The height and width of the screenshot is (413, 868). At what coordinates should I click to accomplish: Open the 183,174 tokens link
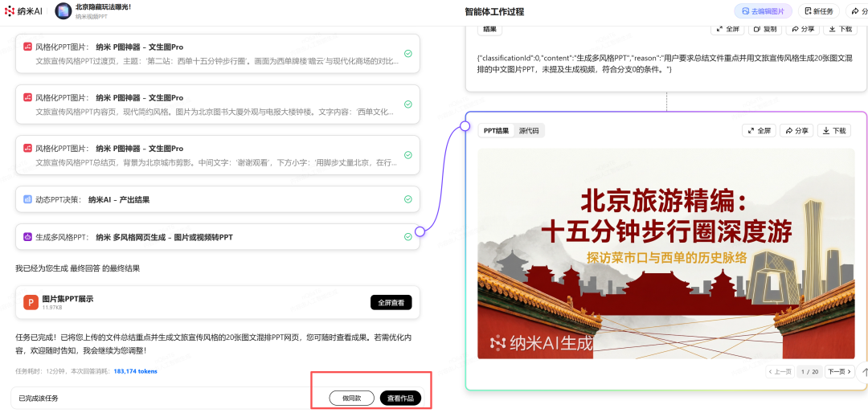pyautogui.click(x=136, y=371)
